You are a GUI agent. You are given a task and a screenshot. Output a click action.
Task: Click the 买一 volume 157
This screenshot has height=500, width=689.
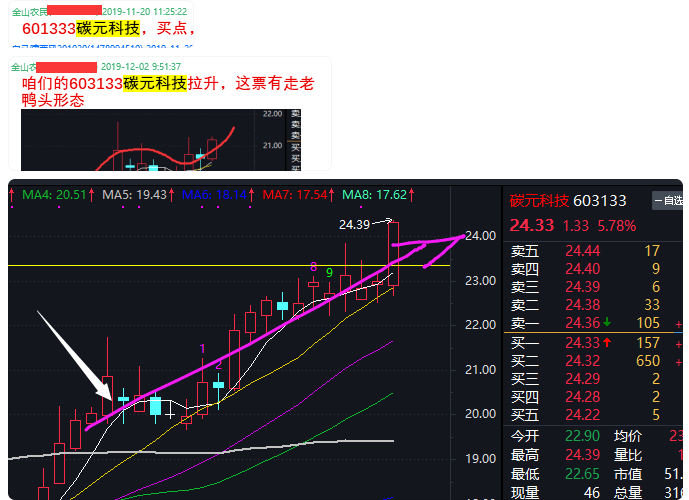point(648,343)
